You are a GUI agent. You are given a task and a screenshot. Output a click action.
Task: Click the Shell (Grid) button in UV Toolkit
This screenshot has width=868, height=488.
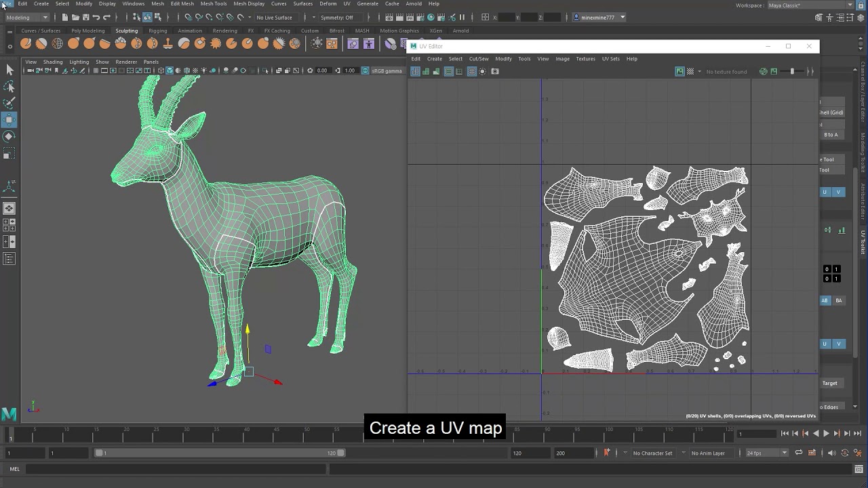[831, 113]
